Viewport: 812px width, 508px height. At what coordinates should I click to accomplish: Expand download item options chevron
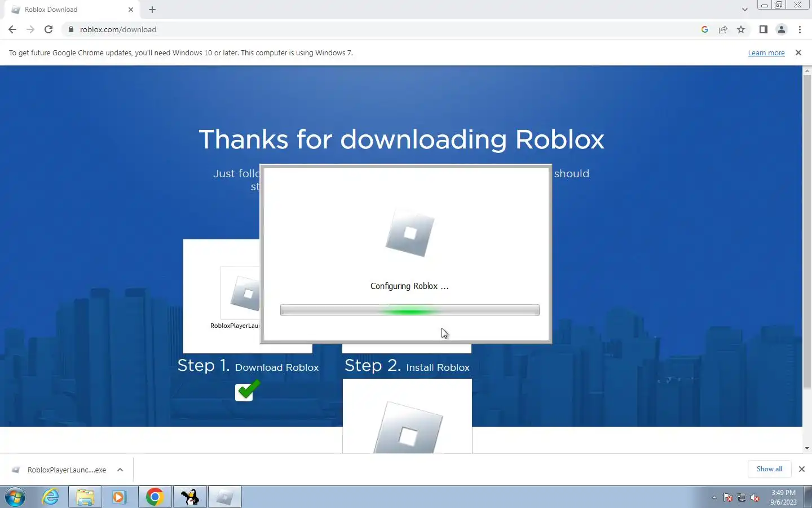pos(120,470)
